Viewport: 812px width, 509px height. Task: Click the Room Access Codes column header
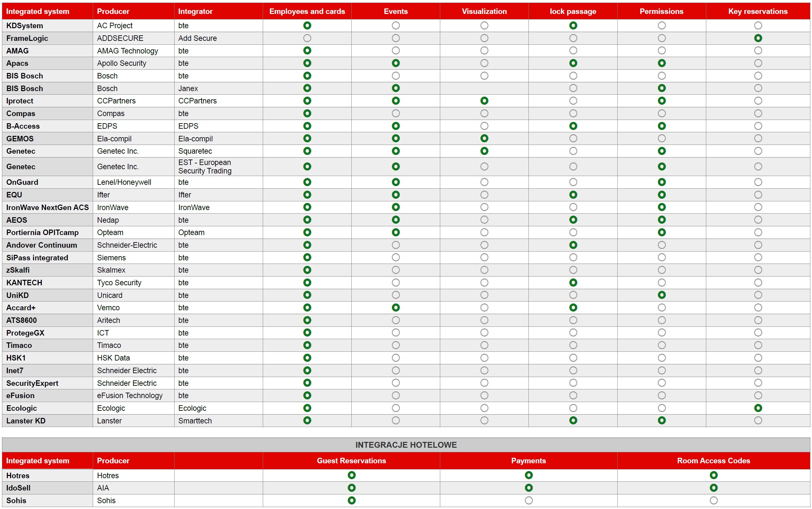[713, 460]
